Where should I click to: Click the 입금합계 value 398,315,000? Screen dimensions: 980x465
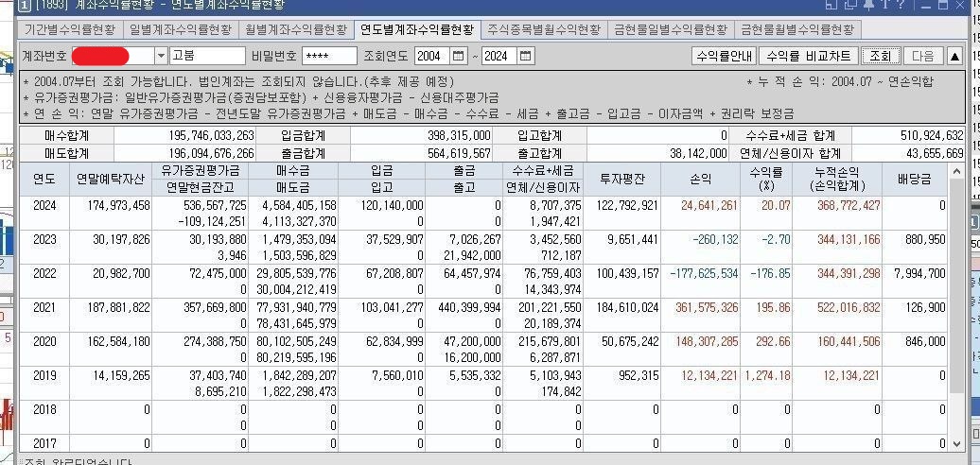coord(460,135)
